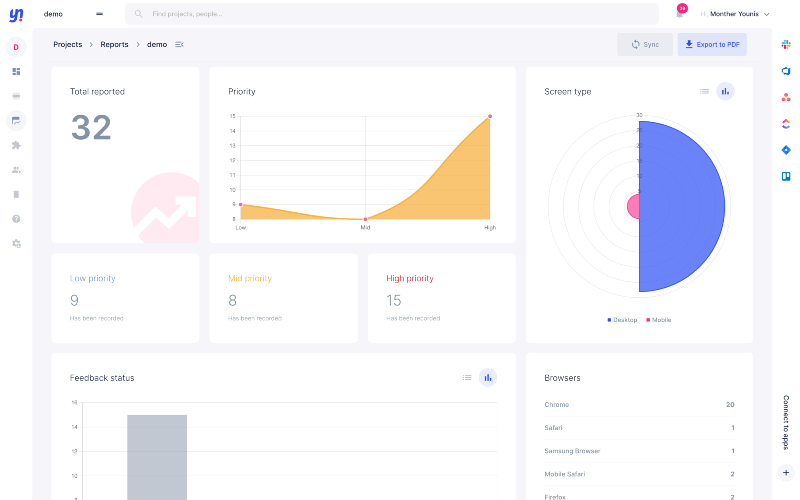
Task: Click the Safari row in Browsers
Action: [x=639, y=428]
